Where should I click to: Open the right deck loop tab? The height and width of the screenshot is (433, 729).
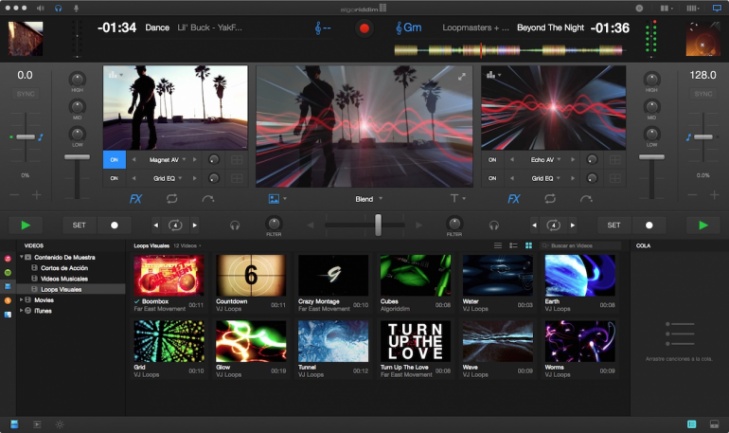[550, 199]
